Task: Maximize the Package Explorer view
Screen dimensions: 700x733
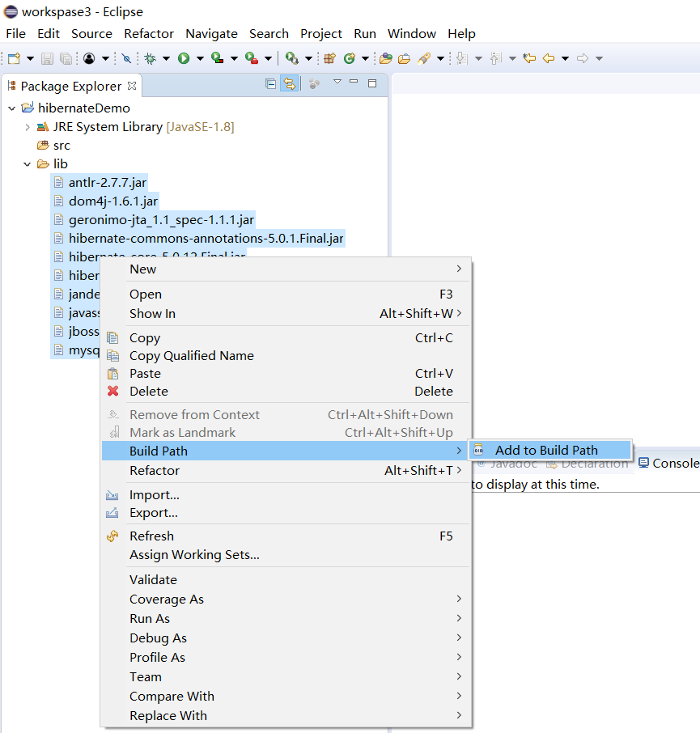Action: [372, 83]
